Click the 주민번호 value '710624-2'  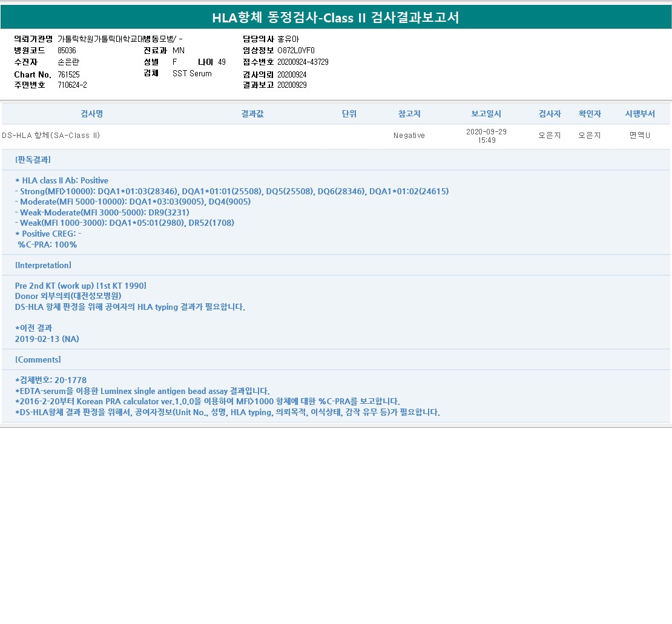[x=73, y=85]
